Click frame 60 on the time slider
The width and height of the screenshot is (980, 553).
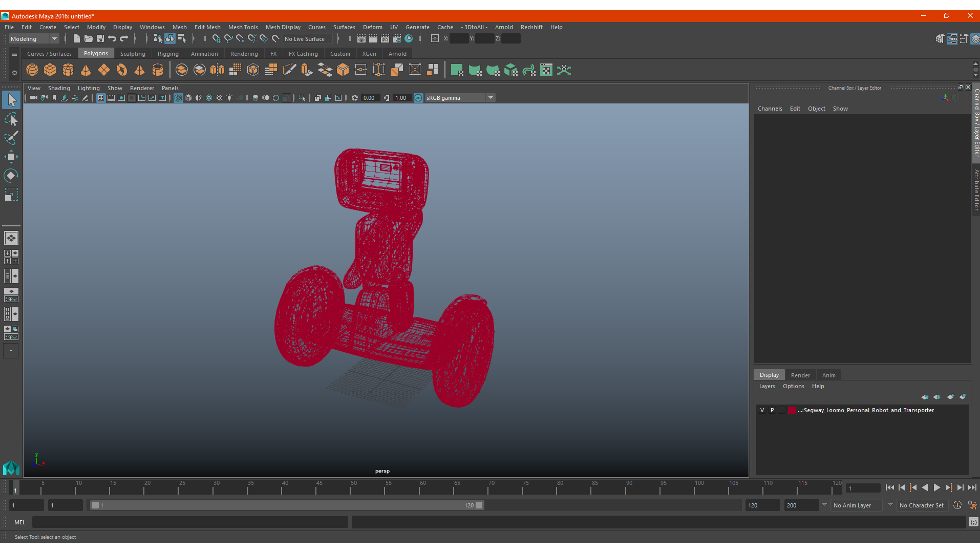(x=420, y=488)
